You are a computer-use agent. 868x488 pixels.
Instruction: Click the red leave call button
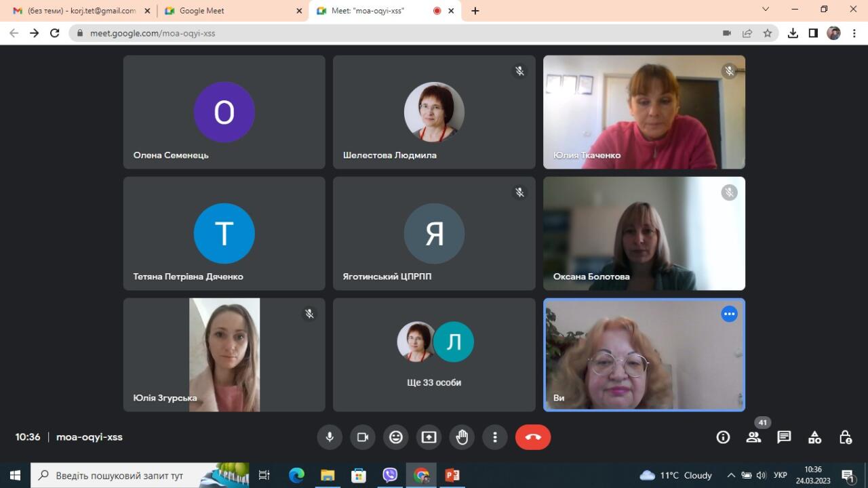533,437
